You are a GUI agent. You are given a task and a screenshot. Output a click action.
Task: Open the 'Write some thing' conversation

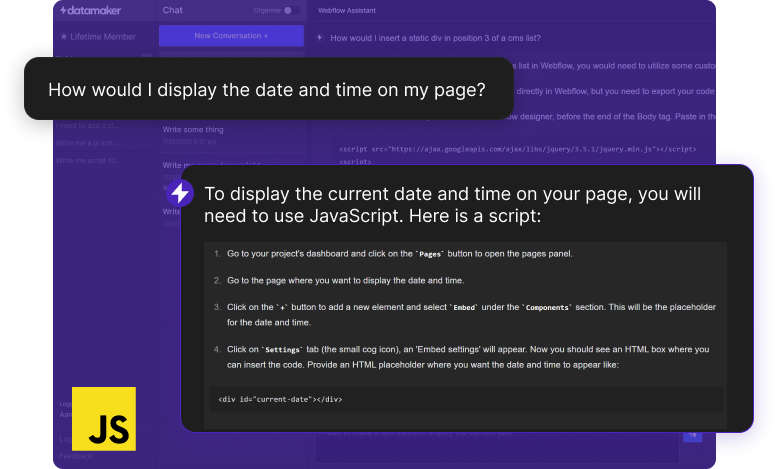click(193, 130)
